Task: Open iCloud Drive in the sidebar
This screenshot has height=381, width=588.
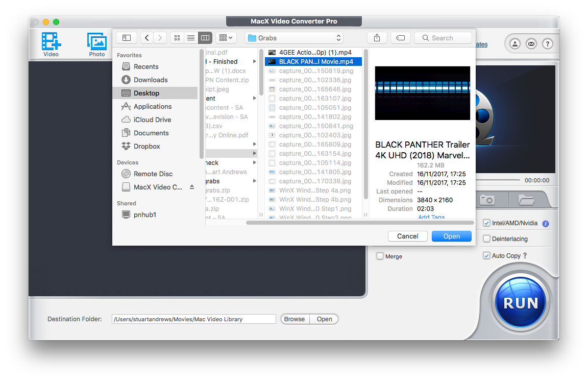Action: tap(155, 120)
